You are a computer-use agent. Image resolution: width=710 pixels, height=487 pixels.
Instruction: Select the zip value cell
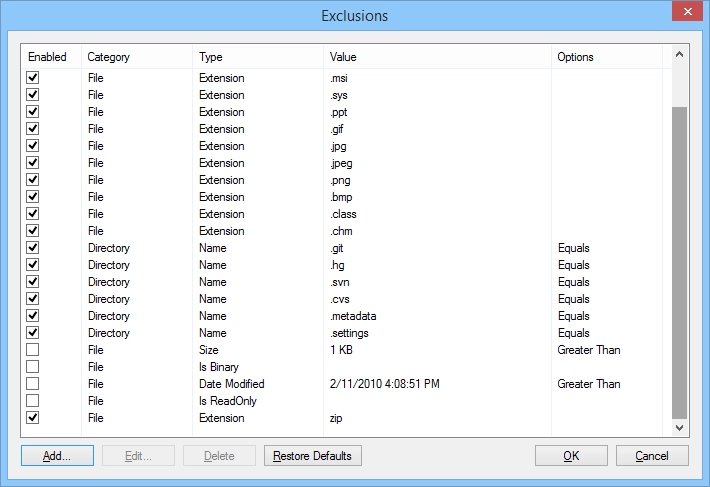(x=336, y=418)
